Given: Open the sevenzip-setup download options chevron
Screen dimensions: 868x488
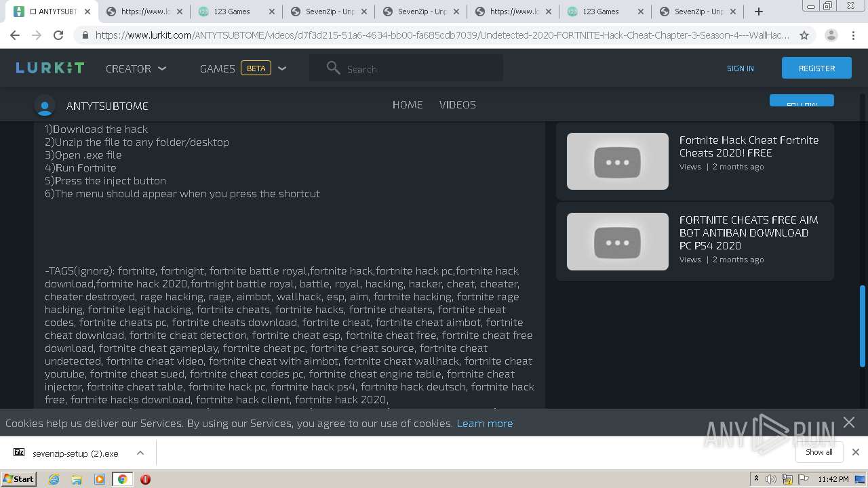Looking at the screenshot, I should click(140, 453).
